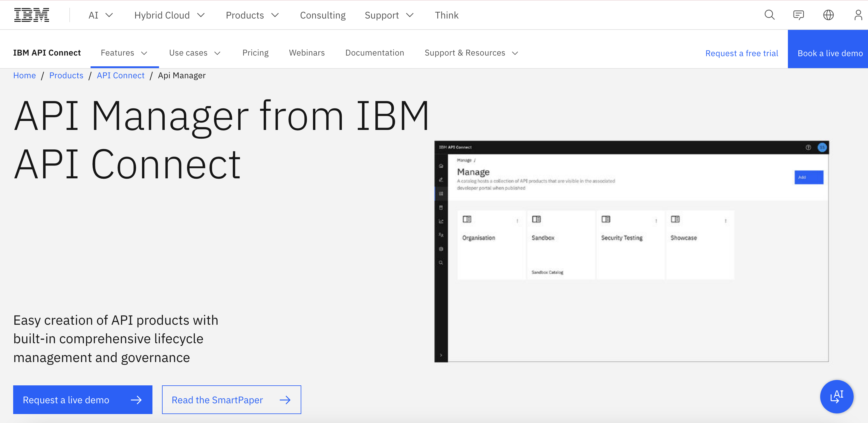Expand the Support menu in top navigation
868x423 pixels.
click(389, 15)
